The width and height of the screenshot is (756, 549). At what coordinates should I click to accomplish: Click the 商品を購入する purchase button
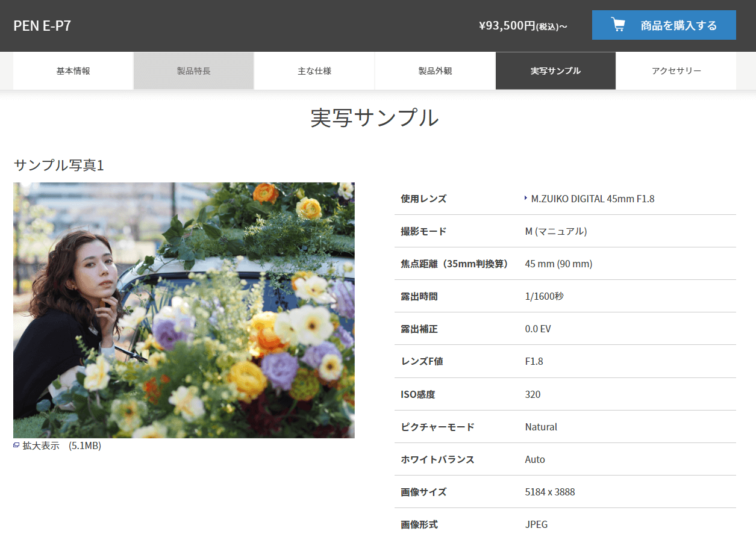(664, 25)
